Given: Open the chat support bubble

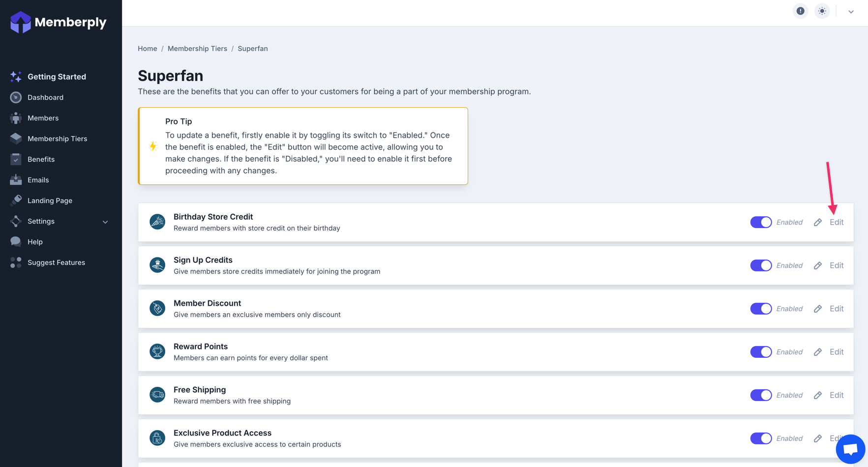Looking at the screenshot, I should click(x=850, y=449).
